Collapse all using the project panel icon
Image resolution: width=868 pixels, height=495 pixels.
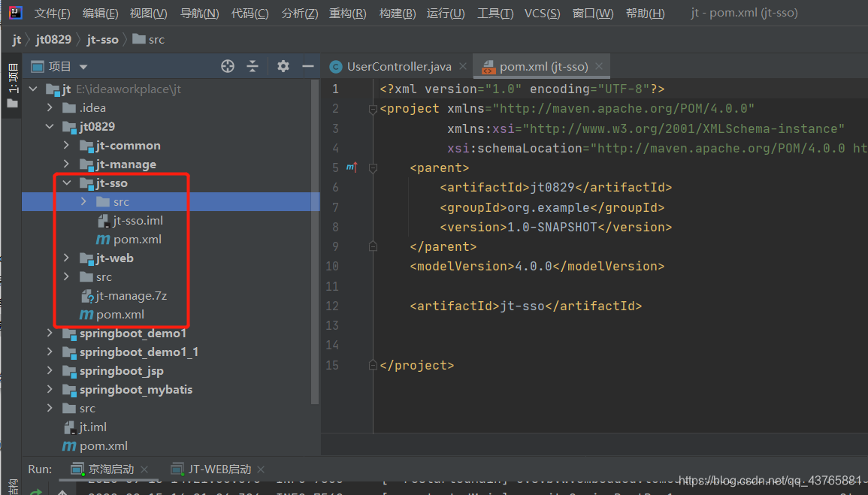[253, 66]
